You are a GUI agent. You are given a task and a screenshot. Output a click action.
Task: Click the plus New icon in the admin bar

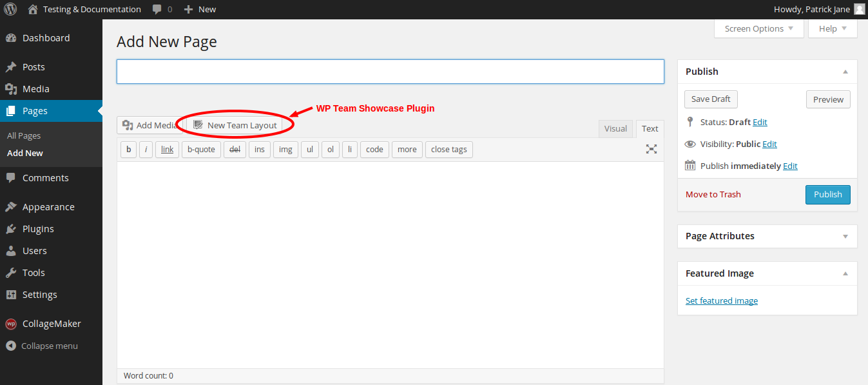point(188,9)
